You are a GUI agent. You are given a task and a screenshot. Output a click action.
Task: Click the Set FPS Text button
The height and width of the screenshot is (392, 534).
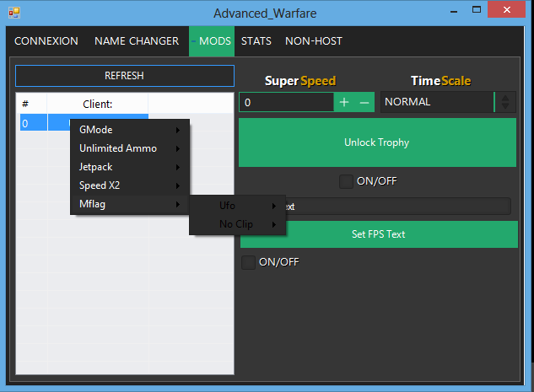[x=379, y=234]
